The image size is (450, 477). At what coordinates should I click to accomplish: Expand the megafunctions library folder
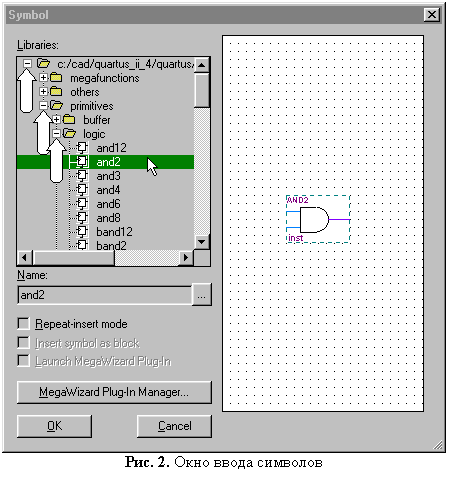pyautogui.click(x=43, y=77)
